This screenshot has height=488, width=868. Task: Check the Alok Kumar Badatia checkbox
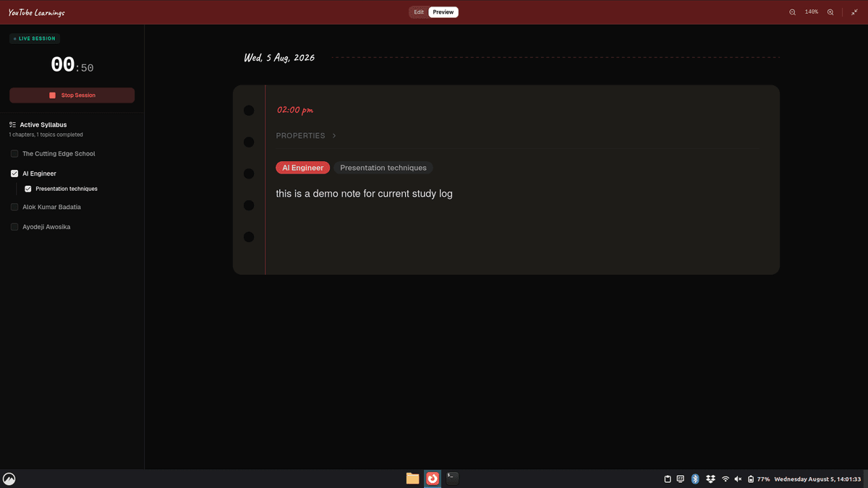point(14,207)
